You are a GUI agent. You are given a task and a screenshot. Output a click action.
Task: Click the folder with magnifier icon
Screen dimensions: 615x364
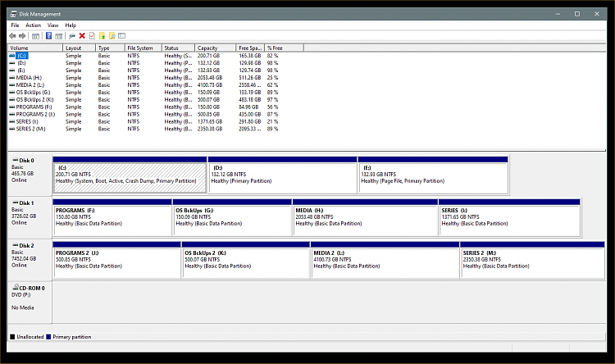tap(112, 36)
